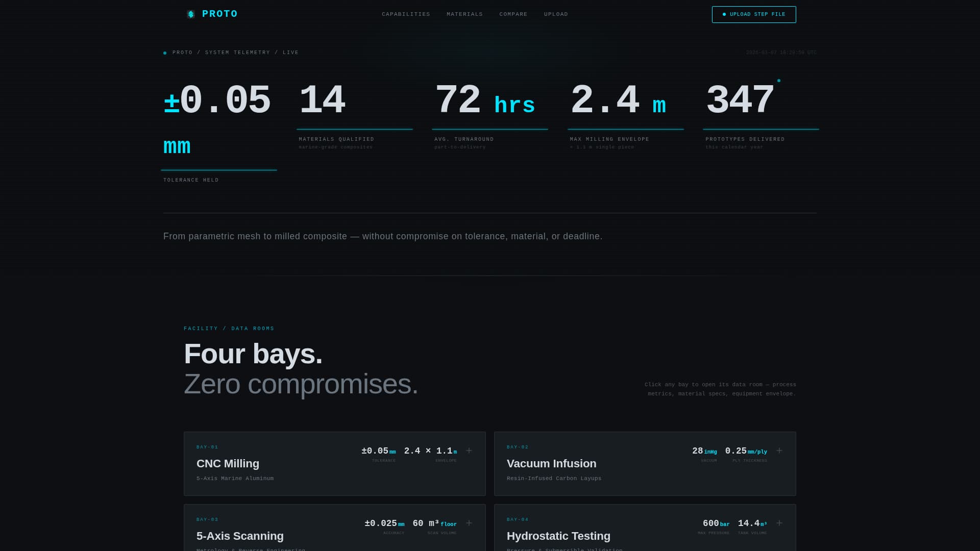Click the UPLOAD STEP FILE button

coord(754,14)
